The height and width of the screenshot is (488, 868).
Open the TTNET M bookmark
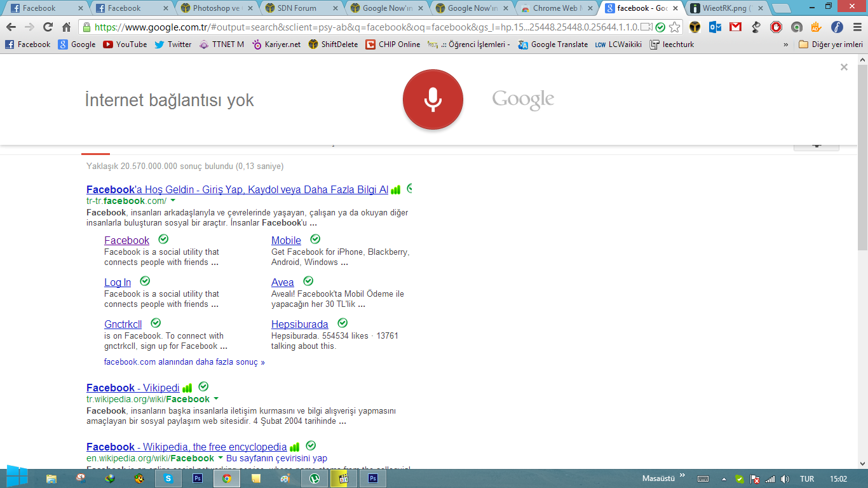click(221, 44)
